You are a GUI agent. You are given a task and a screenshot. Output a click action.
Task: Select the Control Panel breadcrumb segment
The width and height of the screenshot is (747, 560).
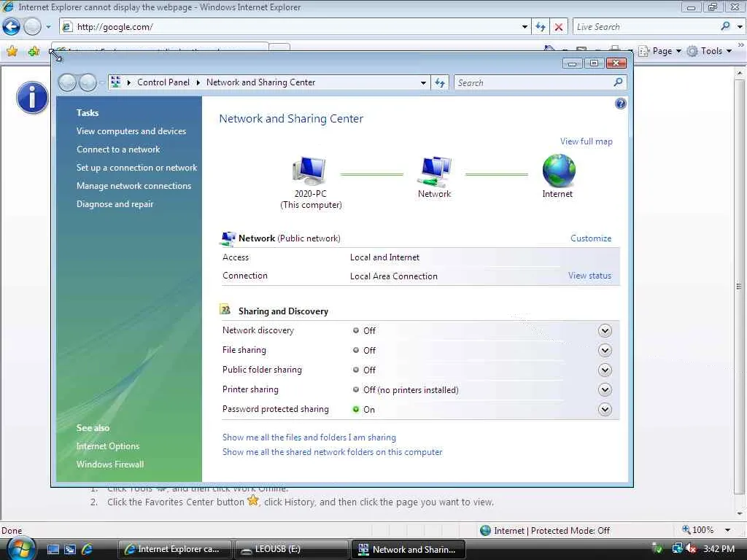tap(163, 82)
